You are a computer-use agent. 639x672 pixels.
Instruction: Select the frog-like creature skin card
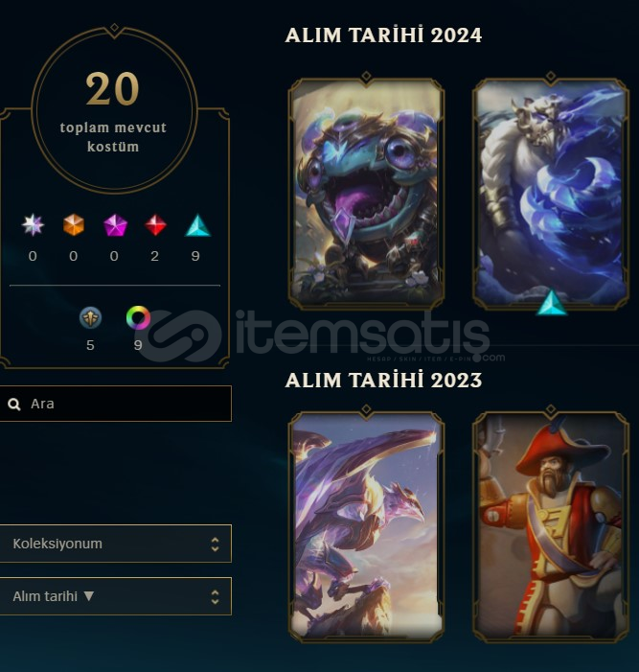click(x=366, y=192)
